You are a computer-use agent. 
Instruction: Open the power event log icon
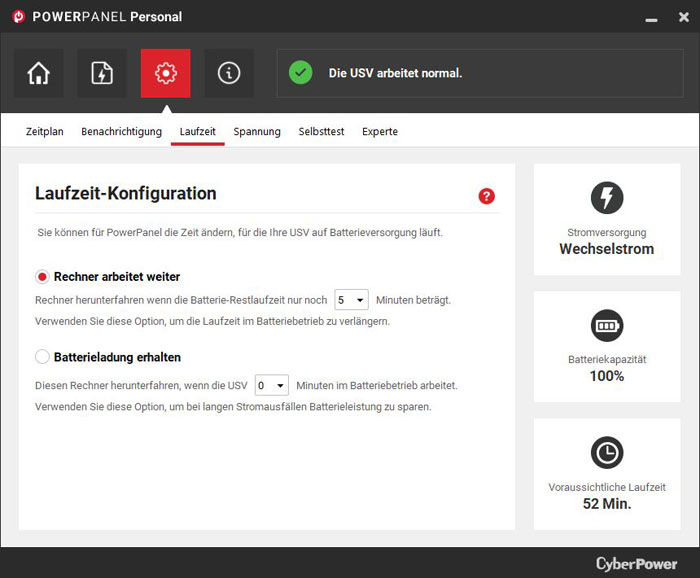click(x=102, y=73)
